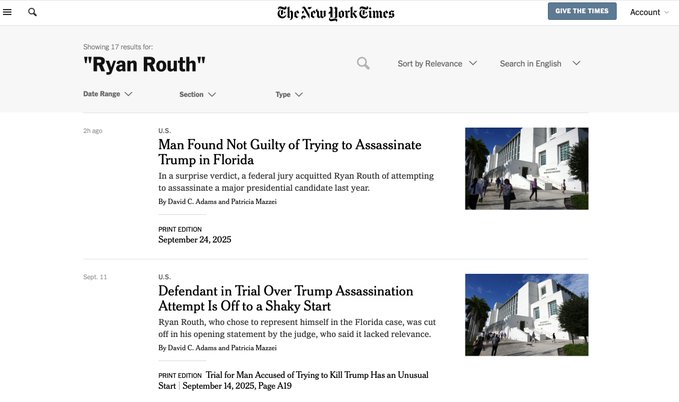Go to The New York Times home logo
This screenshot has width=679, height=402.
[336, 13]
